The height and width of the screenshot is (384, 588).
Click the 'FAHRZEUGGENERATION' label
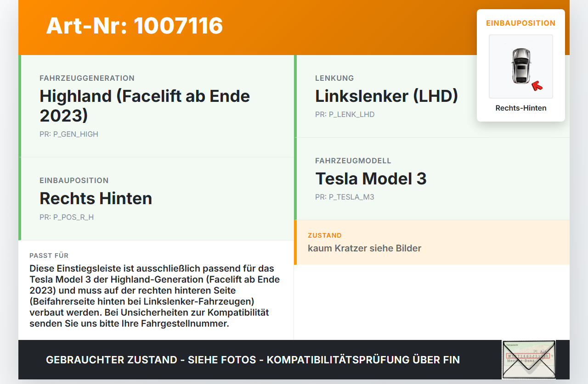[87, 78]
